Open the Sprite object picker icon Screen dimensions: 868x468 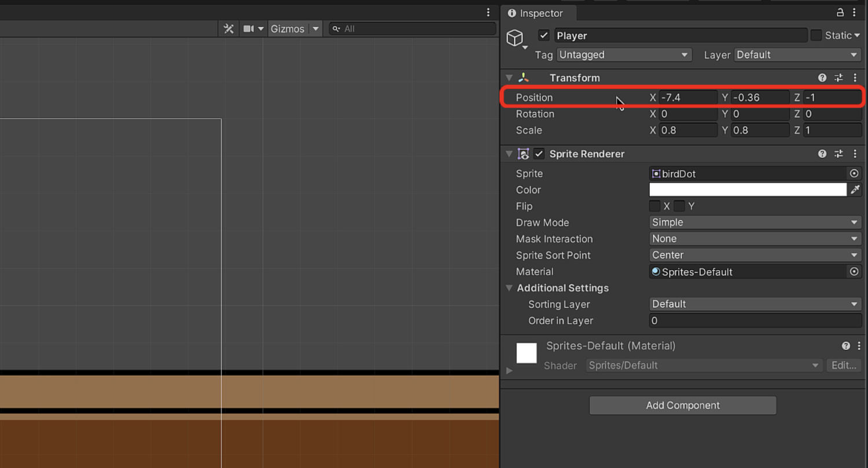pos(854,174)
